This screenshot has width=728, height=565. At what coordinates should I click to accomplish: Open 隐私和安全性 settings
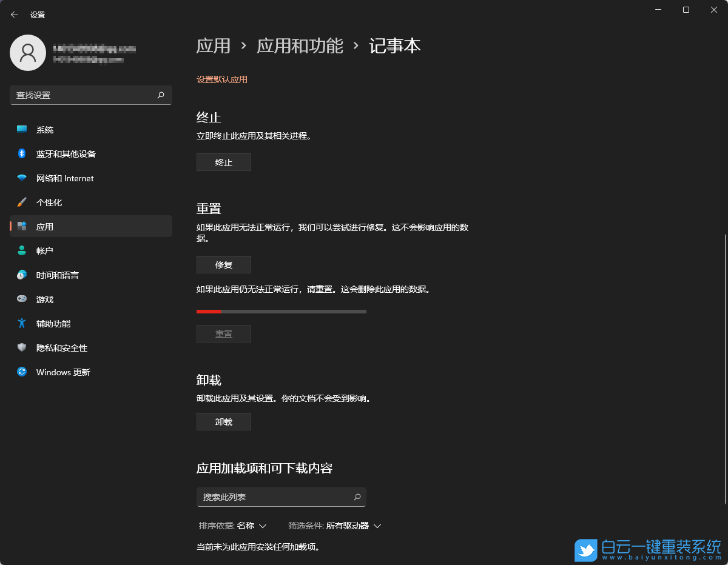click(x=61, y=347)
